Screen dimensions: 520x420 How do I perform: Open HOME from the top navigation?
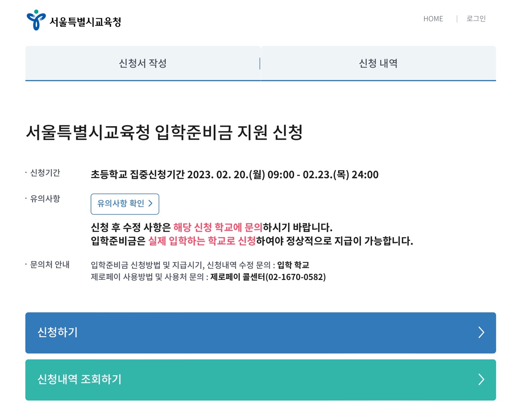433,19
